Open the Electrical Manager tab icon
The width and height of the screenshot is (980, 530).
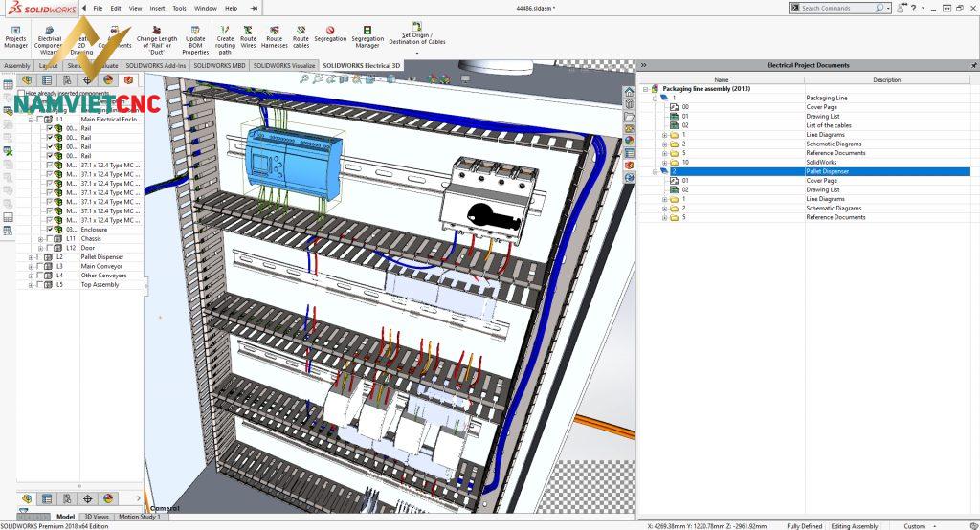tap(128, 80)
